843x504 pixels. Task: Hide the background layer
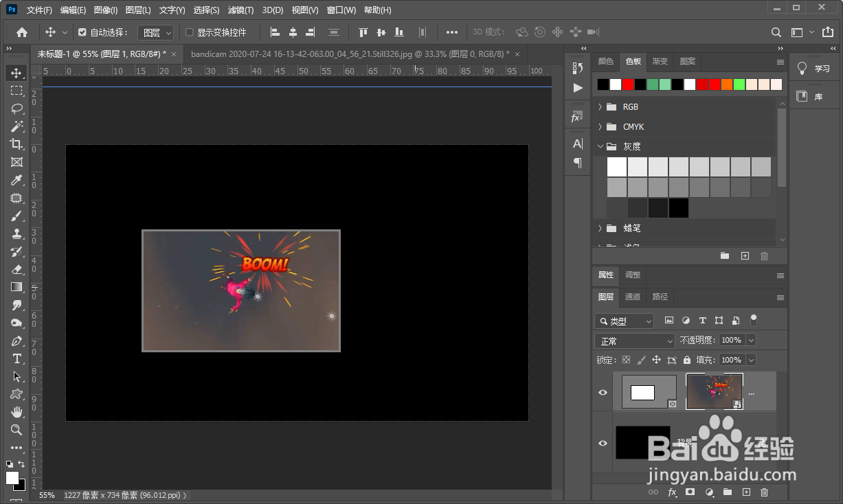[603, 443]
